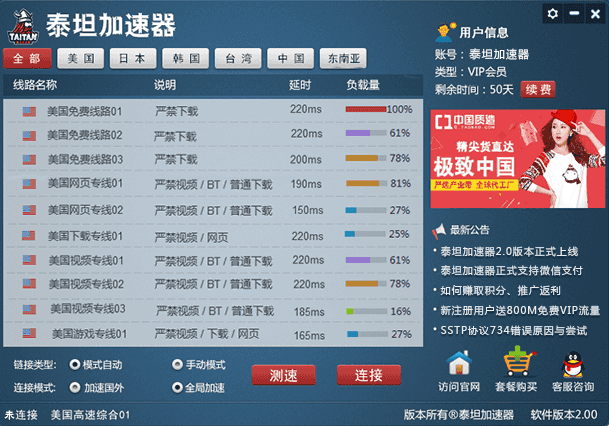The width and height of the screenshot is (609, 426).
Task: Select 模式自动 radio button
Action: pos(74,364)
